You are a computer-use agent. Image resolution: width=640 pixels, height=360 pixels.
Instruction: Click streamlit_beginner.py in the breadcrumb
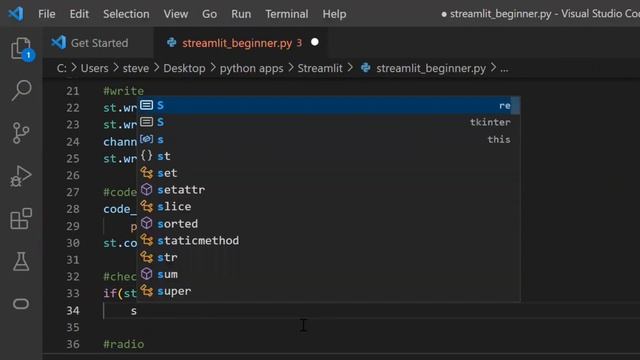pos(431,68)
